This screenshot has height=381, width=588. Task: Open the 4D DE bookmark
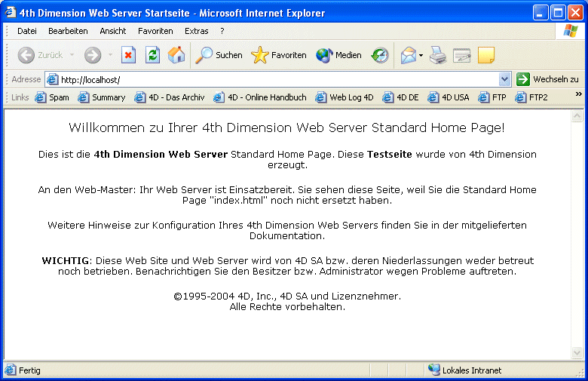(x=400, y=97)
